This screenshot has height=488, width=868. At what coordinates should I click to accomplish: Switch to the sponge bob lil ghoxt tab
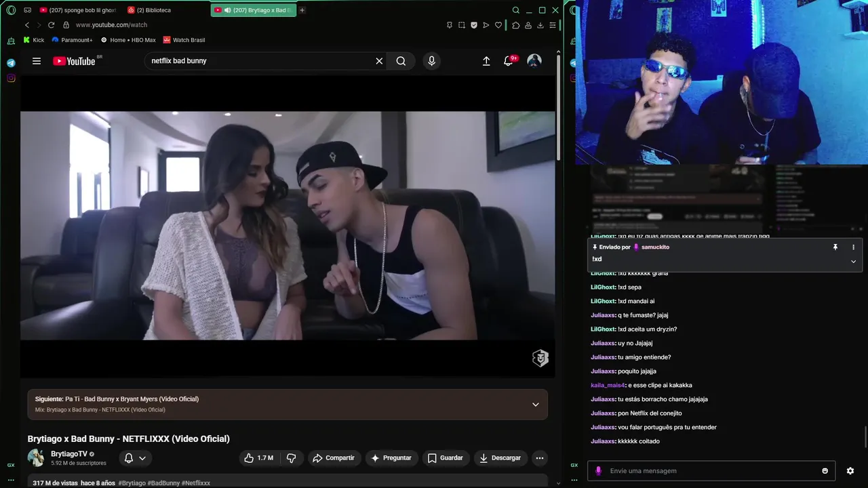[x=77, y=10]
